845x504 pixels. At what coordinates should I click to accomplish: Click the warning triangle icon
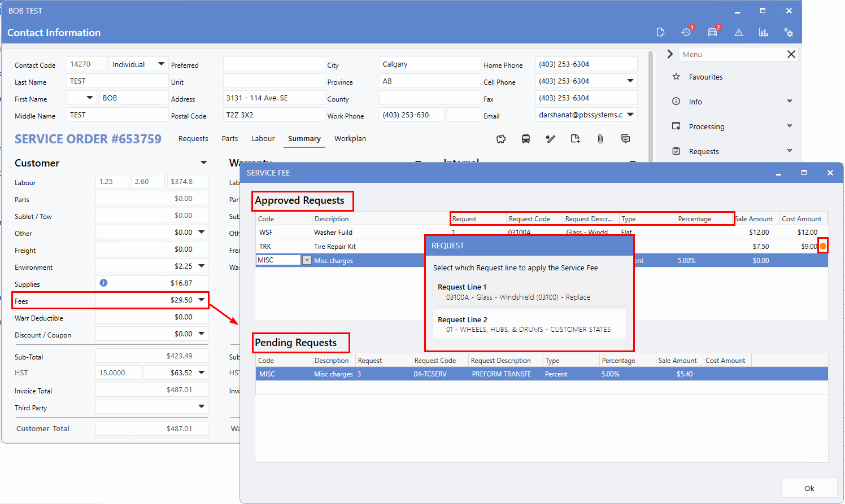point(738,33)
